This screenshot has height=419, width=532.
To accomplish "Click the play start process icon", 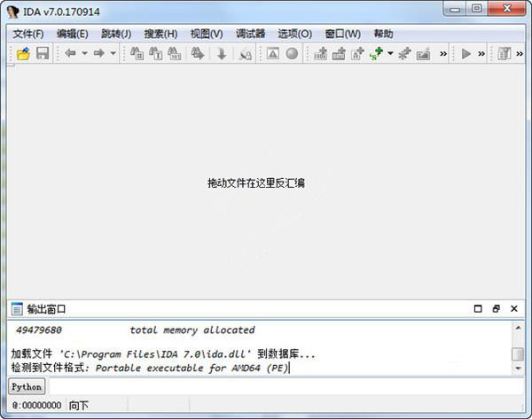I will click(x=466, y=53).
